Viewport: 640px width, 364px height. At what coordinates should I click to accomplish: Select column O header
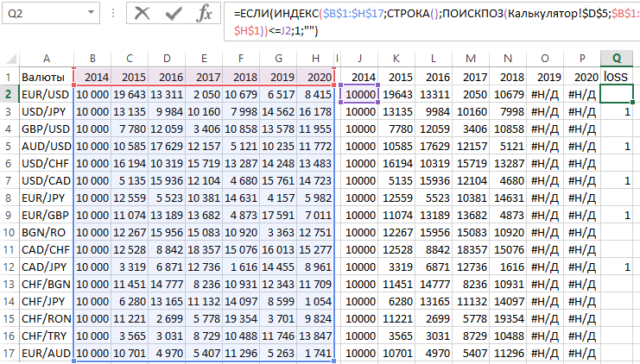545,59
